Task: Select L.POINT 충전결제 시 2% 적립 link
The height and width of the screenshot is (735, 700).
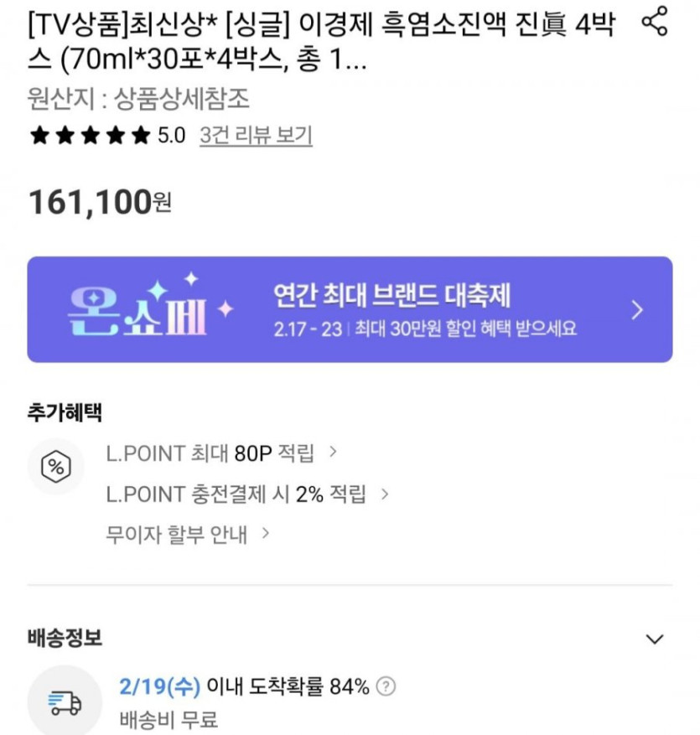Action: pyautogui.click(x=236, y=494)
